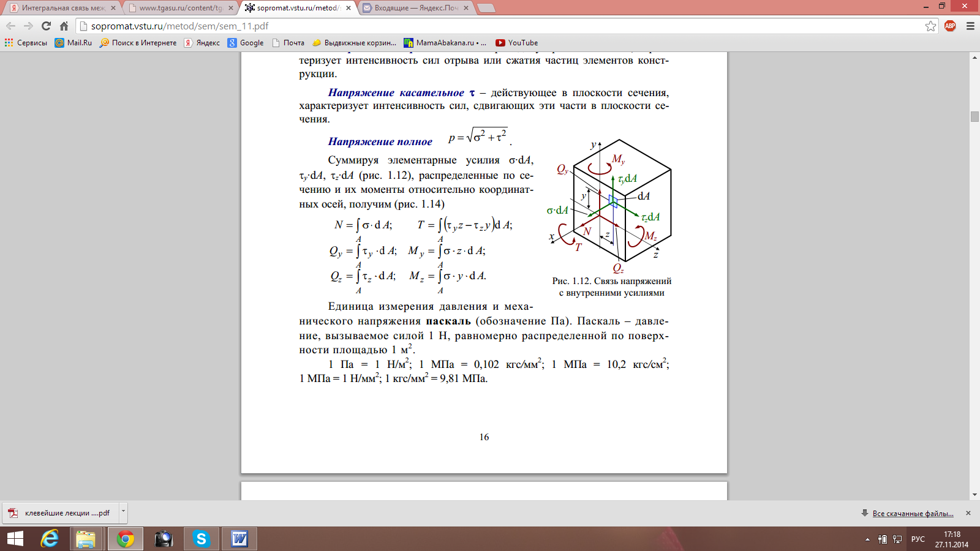
Task: Go forward in browser history
Action: point(28,26)
